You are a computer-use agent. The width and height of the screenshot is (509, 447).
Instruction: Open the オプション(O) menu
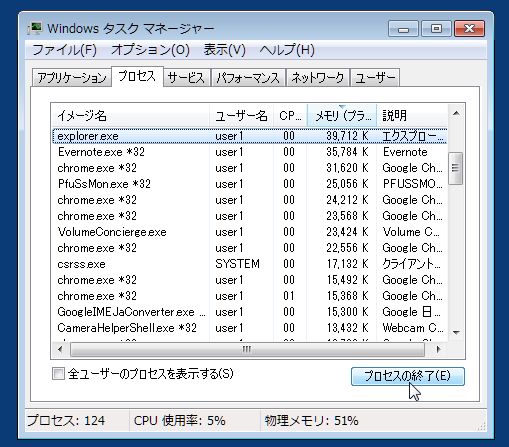(x=150, y=50)
